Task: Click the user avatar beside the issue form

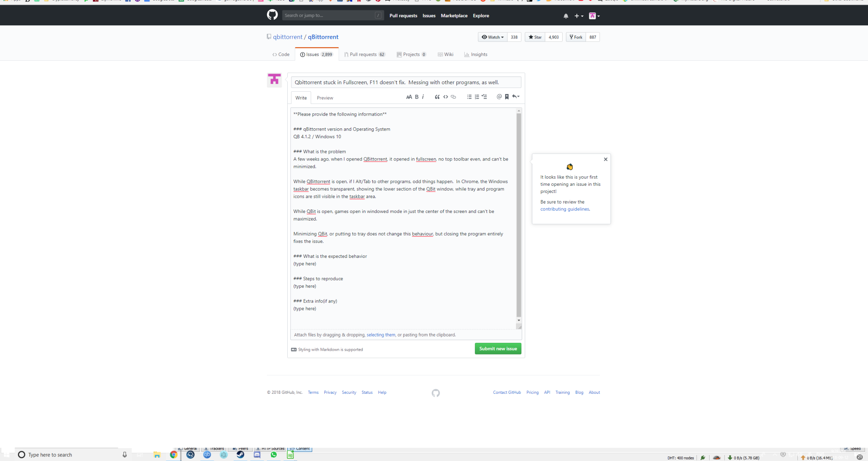Action: (x=274, y=80)
